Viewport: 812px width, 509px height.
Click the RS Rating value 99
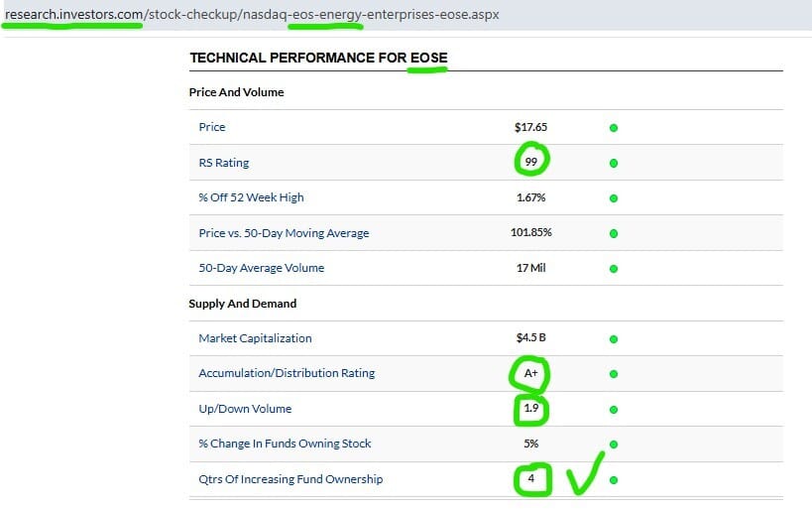click(531, 163)
